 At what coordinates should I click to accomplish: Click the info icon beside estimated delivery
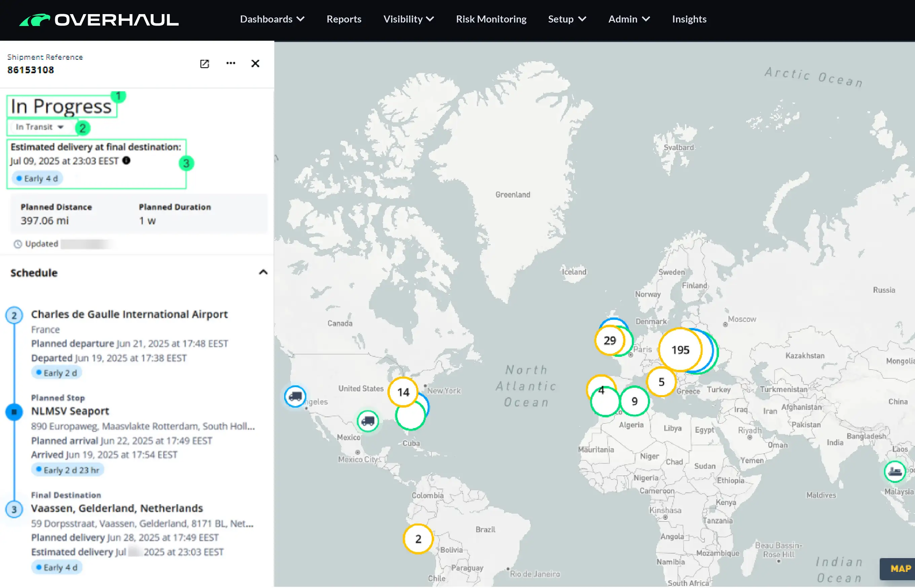click(x=126, y=161)
